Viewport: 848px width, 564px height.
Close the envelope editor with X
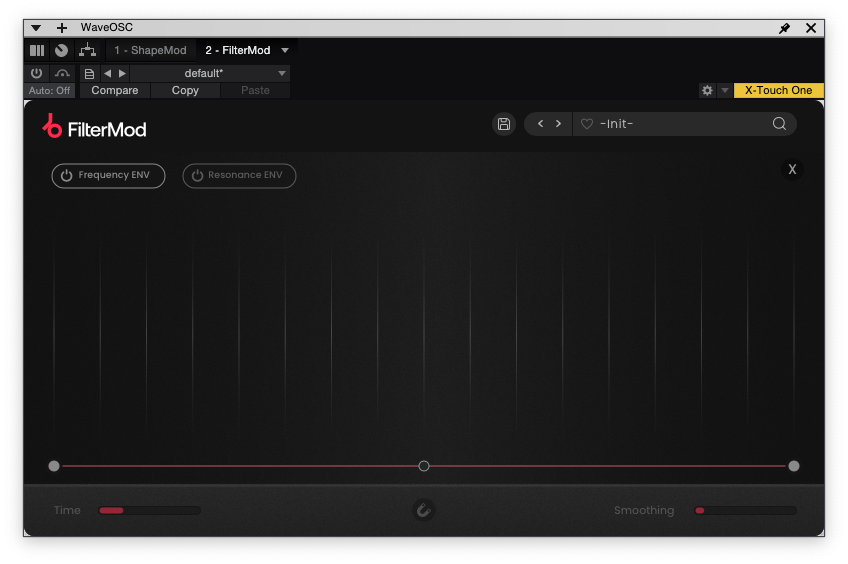coord(792,170)
